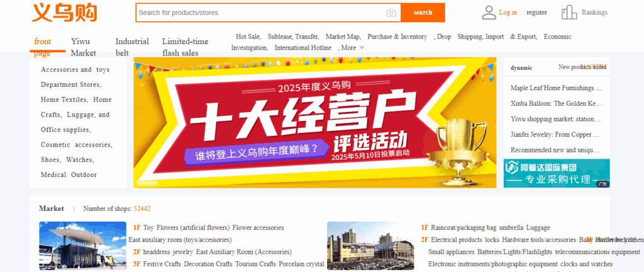644x272 pixels.
Task: Click the user profile icon
Action: pyautogui.click(x=489, y=12)
